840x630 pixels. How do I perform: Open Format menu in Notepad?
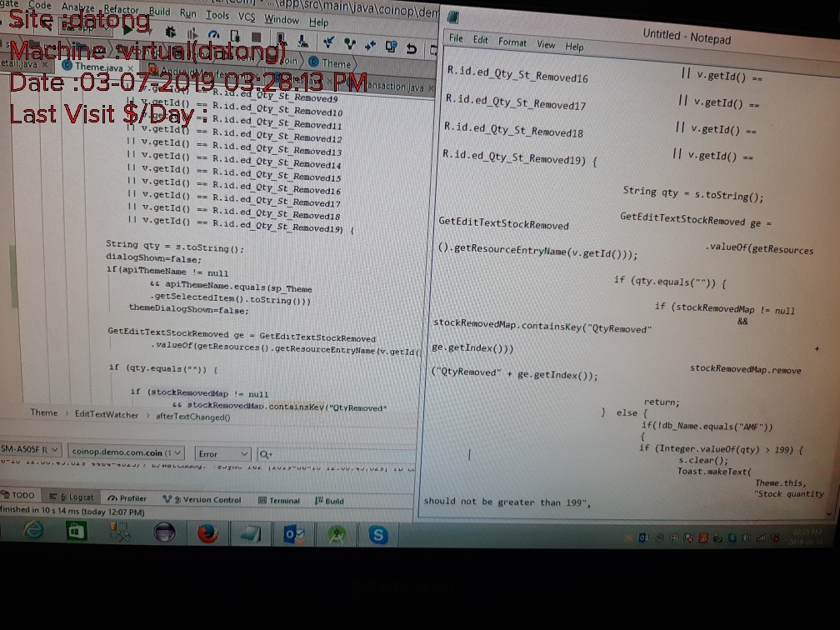(512, 42)
